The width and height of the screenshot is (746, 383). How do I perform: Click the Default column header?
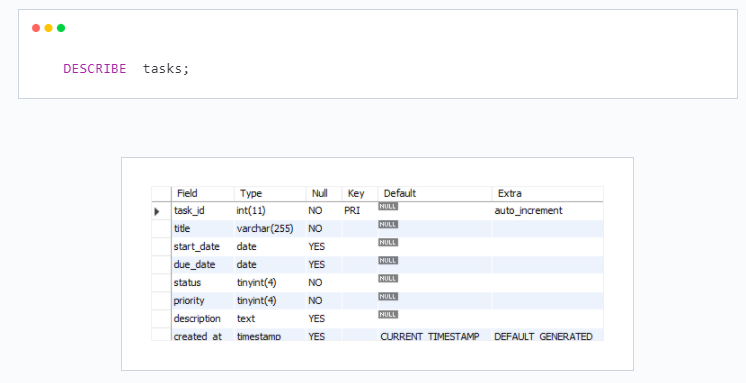[435, 194]
